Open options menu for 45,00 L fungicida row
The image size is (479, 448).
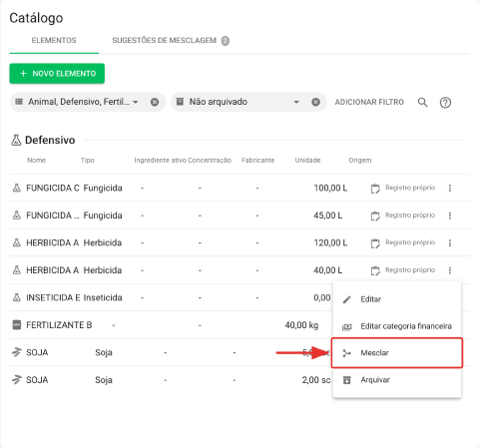click(450, 216)
